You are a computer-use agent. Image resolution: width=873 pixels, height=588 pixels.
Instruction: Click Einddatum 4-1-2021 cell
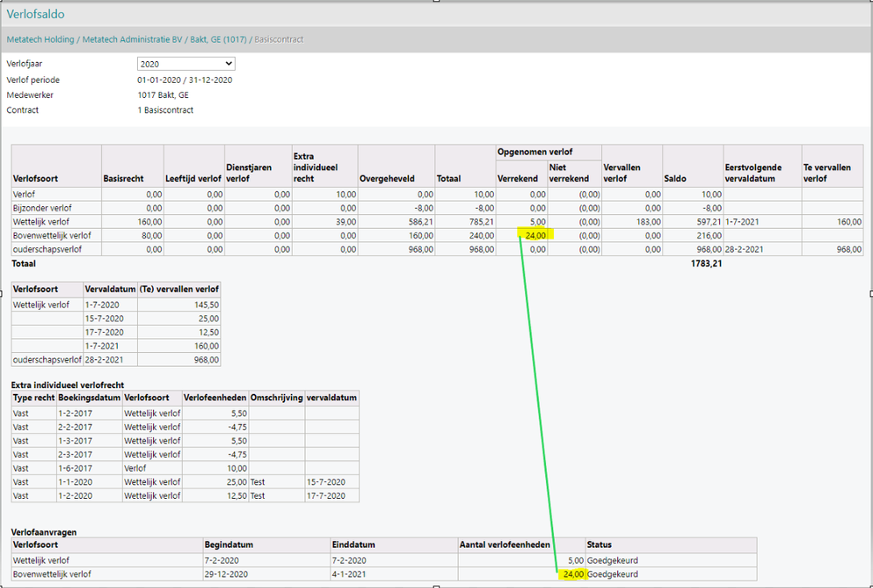(x=350, y=574)
